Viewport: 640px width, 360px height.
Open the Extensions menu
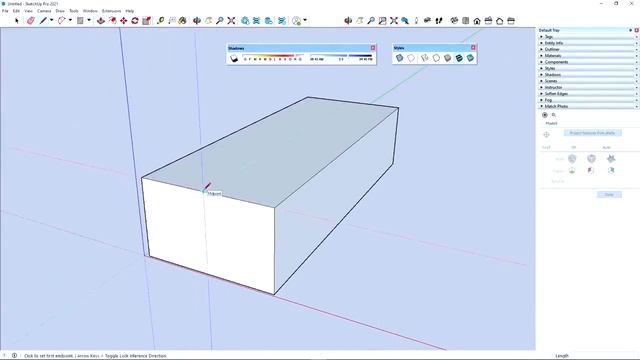coord(111,11)
